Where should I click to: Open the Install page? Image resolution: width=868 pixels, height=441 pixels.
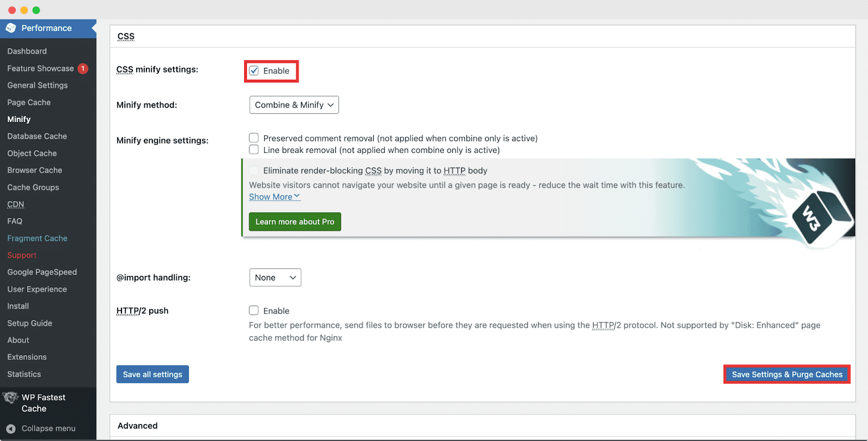(x=18, y=306)
